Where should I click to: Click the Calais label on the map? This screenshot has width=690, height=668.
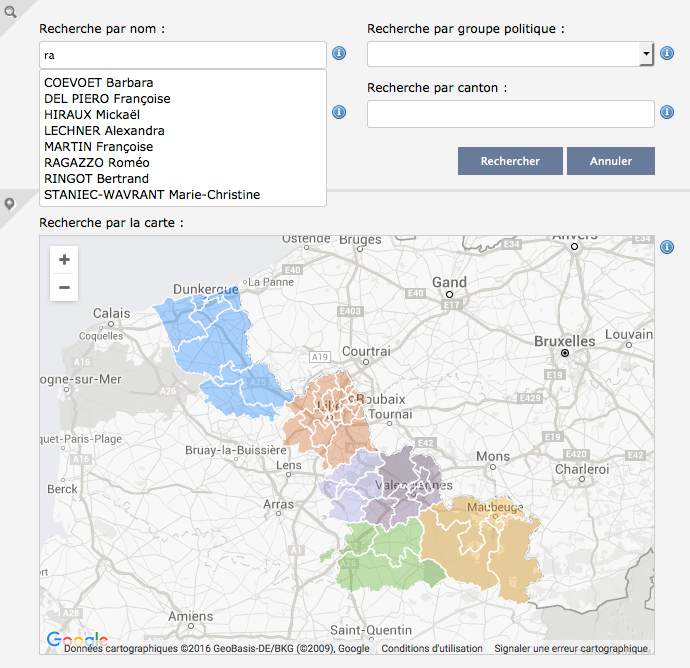pyautogui.click(x=111, y=313)
